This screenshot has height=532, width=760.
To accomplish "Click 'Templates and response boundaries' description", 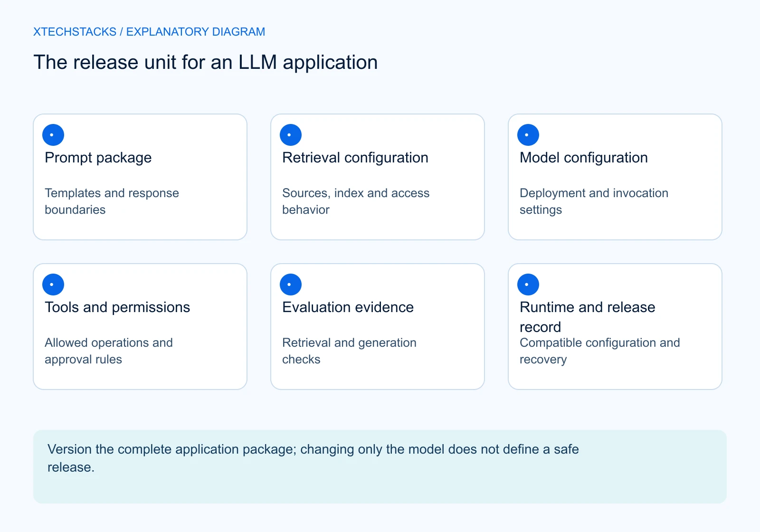I will click(x=112, y=201).
